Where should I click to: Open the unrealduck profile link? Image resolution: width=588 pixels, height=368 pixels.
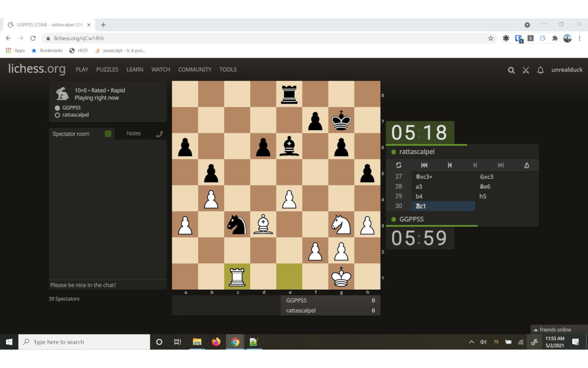567,69
